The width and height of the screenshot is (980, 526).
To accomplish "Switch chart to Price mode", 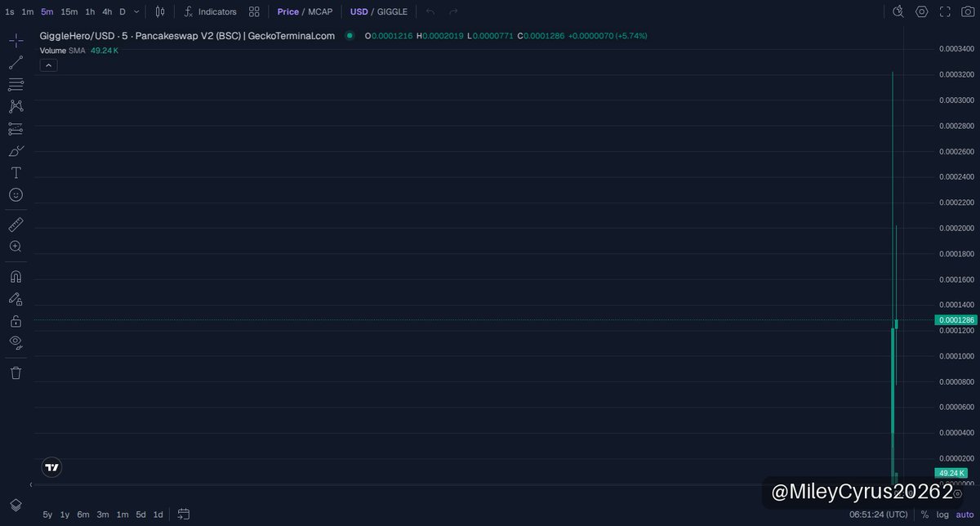I will (287, 11).
